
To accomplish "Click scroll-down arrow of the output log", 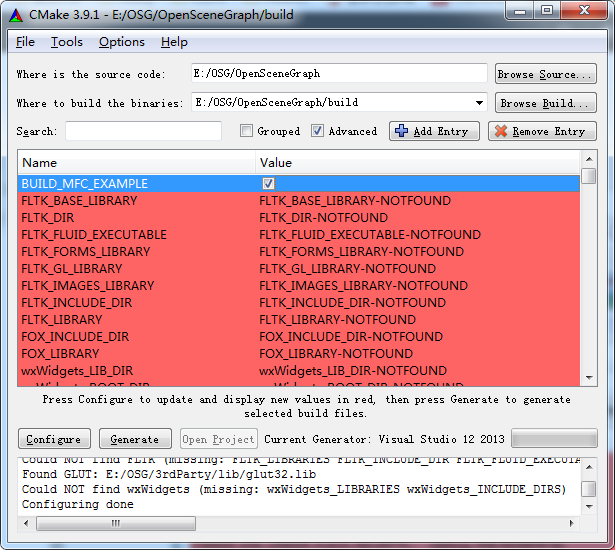I will (x=589, y=506).
